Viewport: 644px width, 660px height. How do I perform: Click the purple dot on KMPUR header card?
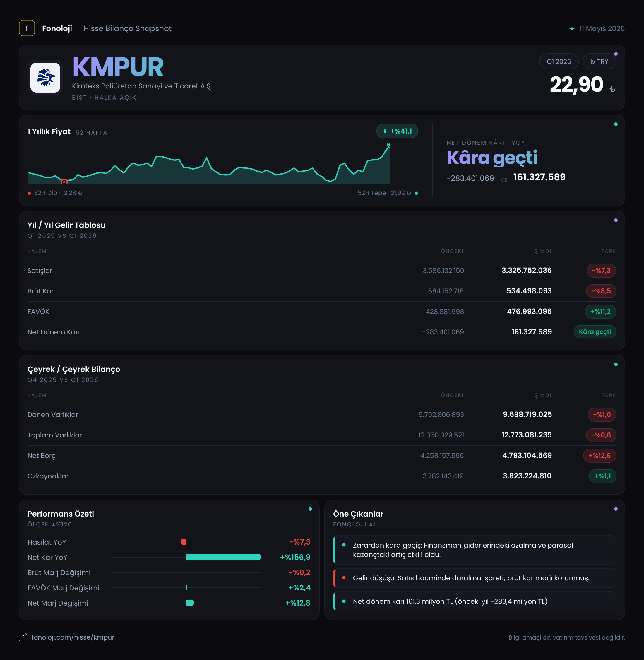point(616,54)
